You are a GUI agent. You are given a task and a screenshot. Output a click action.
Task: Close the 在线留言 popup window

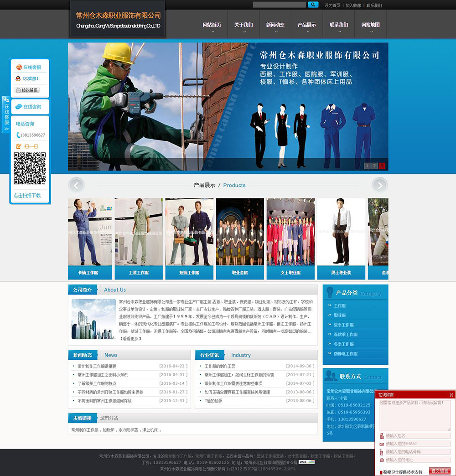click(x=451, y=395)
